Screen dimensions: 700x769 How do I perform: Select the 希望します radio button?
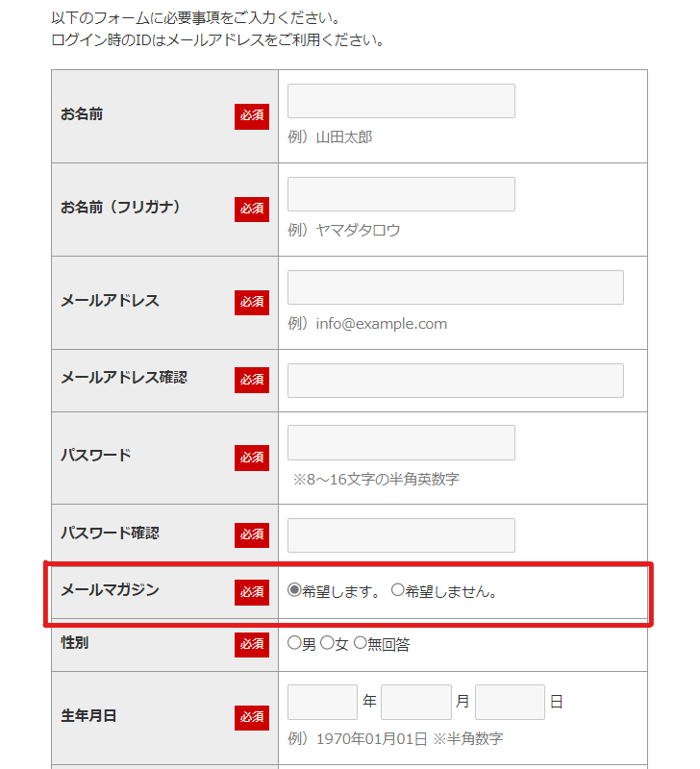294,591
